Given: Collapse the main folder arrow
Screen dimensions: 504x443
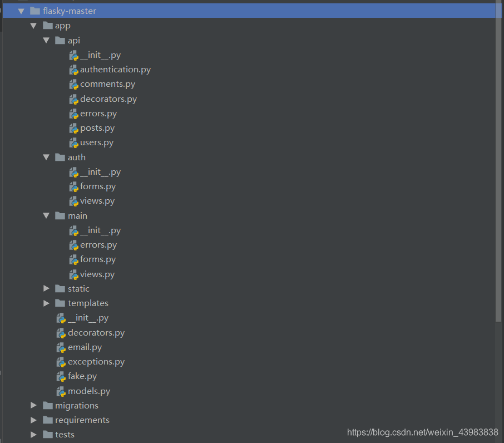Looking at the screenshot, I should (x=46, y=216).
